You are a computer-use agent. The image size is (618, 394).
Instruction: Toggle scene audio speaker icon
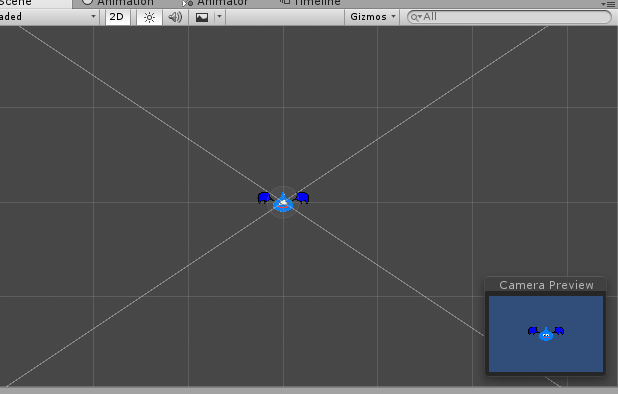pos(175,17)
